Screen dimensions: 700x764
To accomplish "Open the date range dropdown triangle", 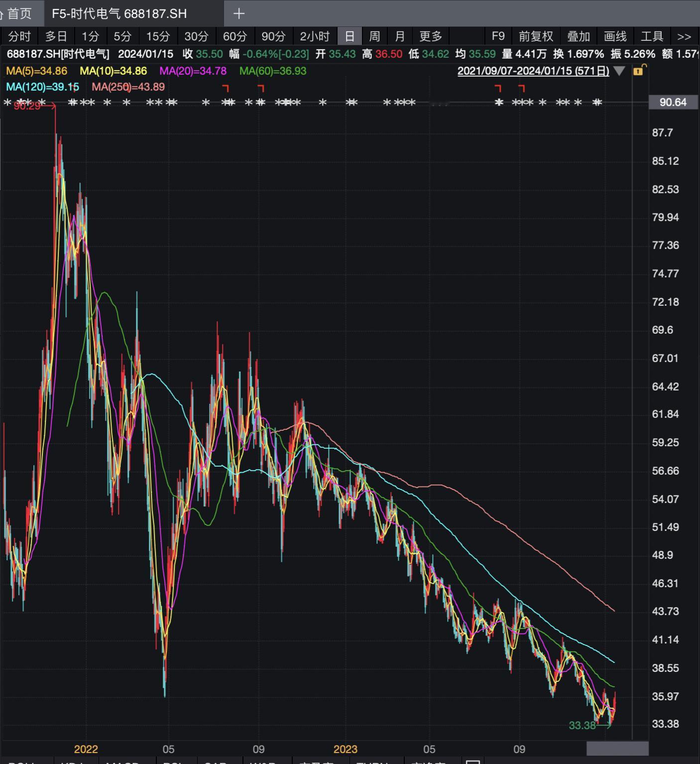I will click(x=619, y=71).
